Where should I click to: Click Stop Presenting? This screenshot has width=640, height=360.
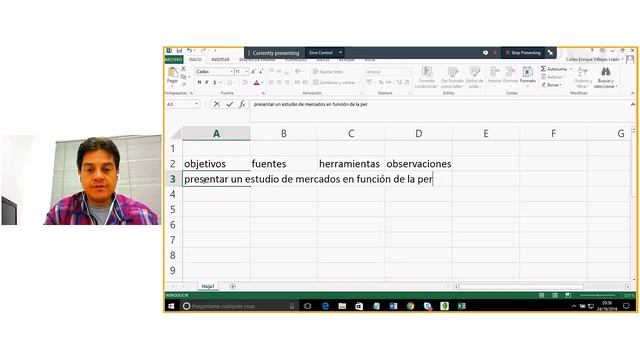[523, 53]
